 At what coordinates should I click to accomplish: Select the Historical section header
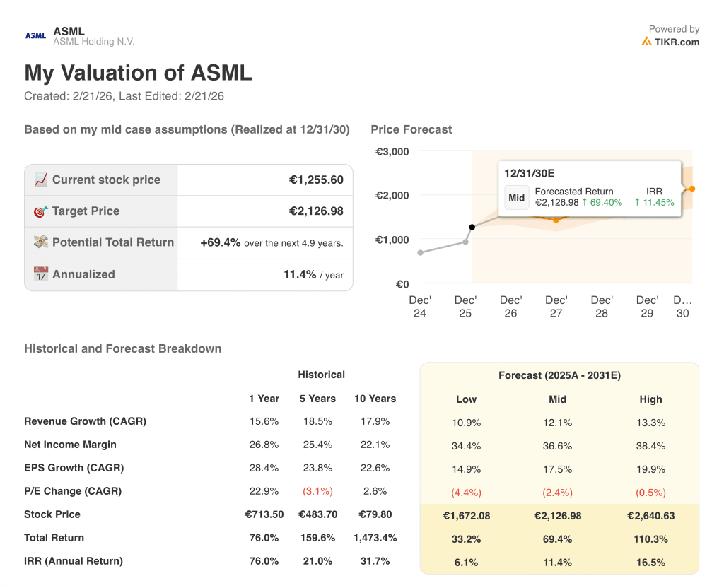(321, 375)
